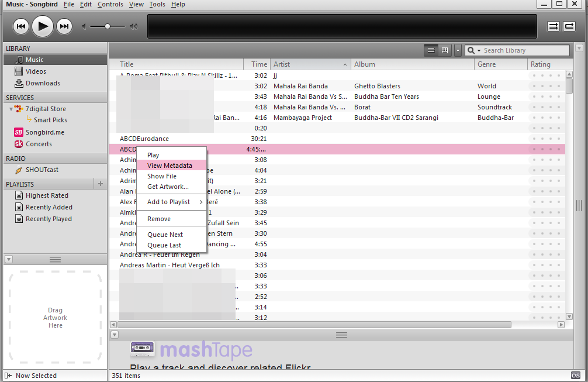Choose Get Artwork... in the context menu

point(171,187)
